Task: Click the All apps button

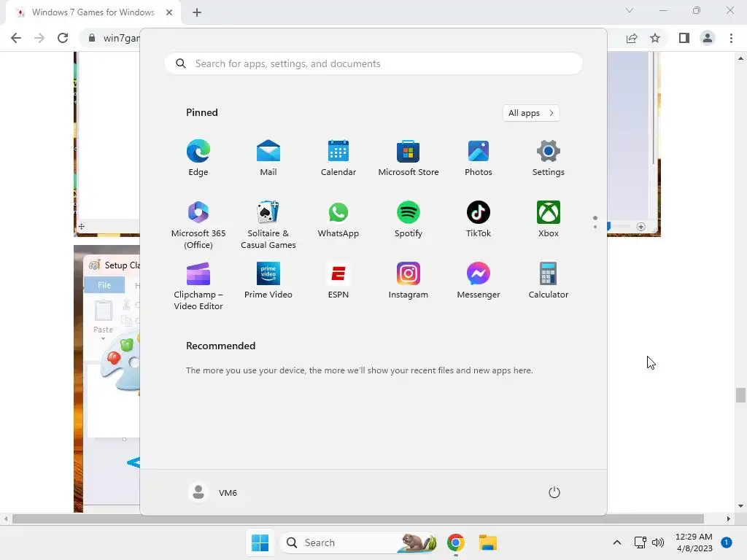Action: coord(531,113)
